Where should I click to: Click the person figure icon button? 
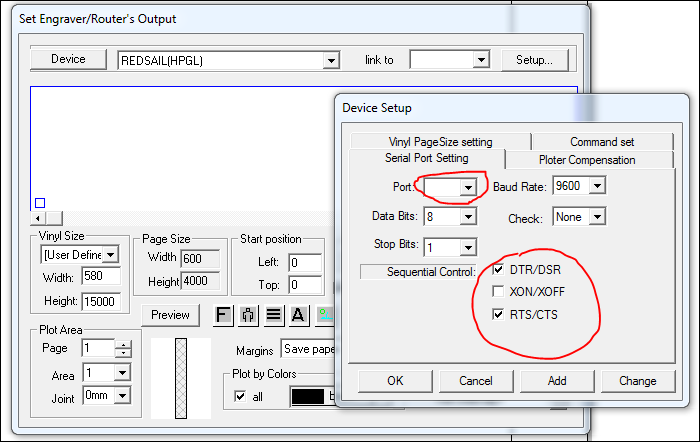point(248,315)
